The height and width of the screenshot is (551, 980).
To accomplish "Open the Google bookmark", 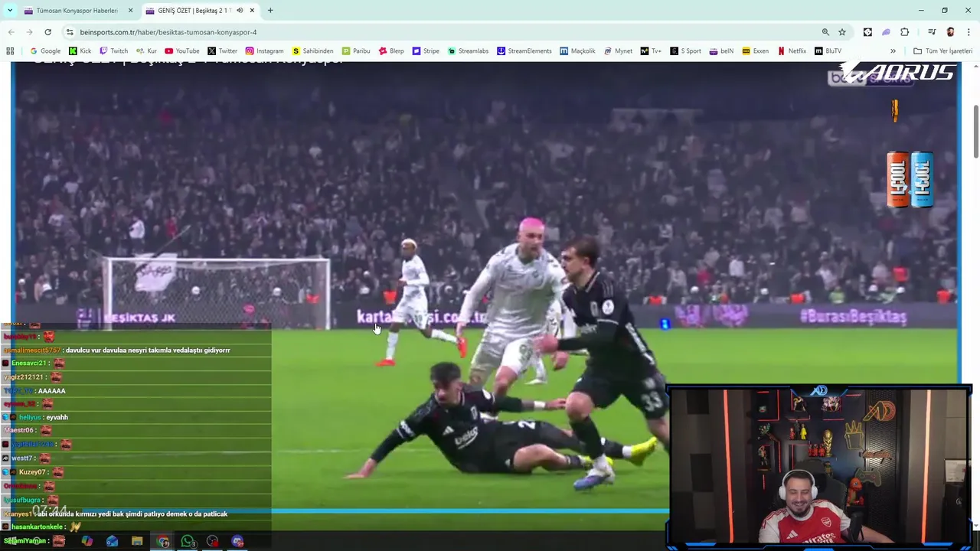I will coord(45,51).
